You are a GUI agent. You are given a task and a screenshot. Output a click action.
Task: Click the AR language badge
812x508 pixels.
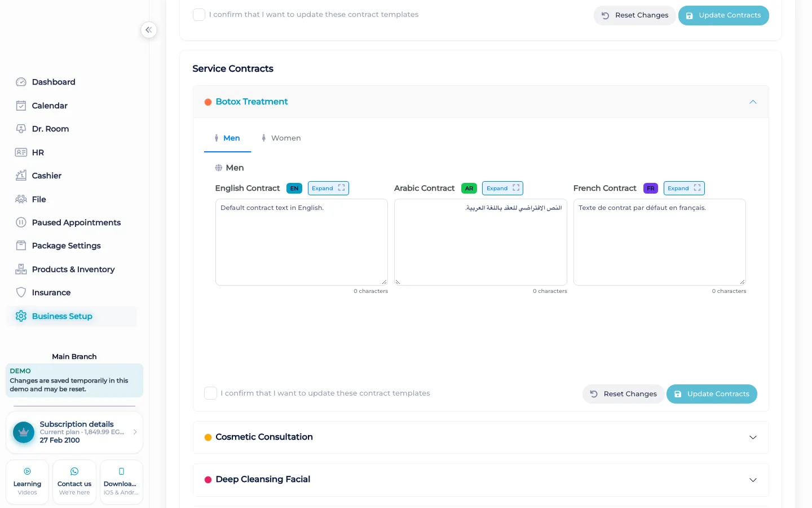[x=469, y=189]
